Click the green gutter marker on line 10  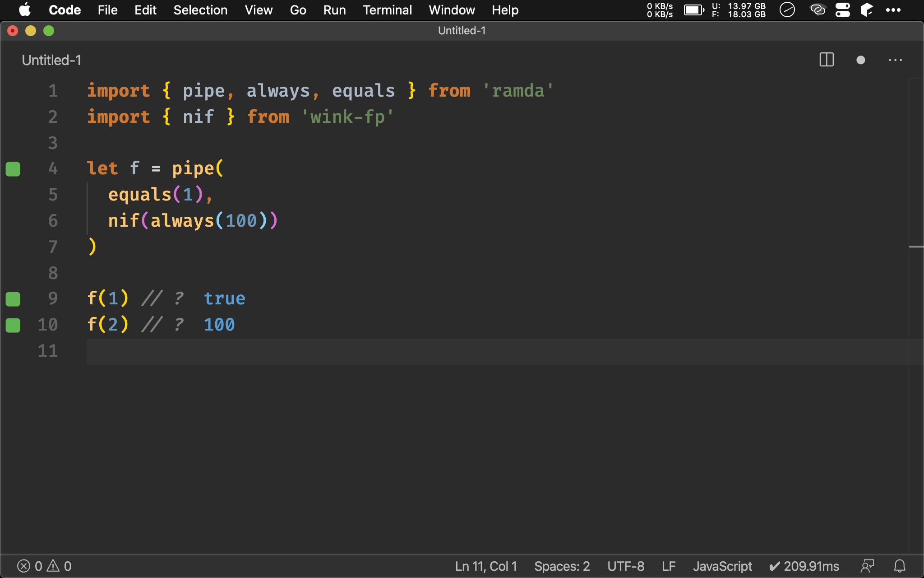pyautogui.click(x=13, y=325)
